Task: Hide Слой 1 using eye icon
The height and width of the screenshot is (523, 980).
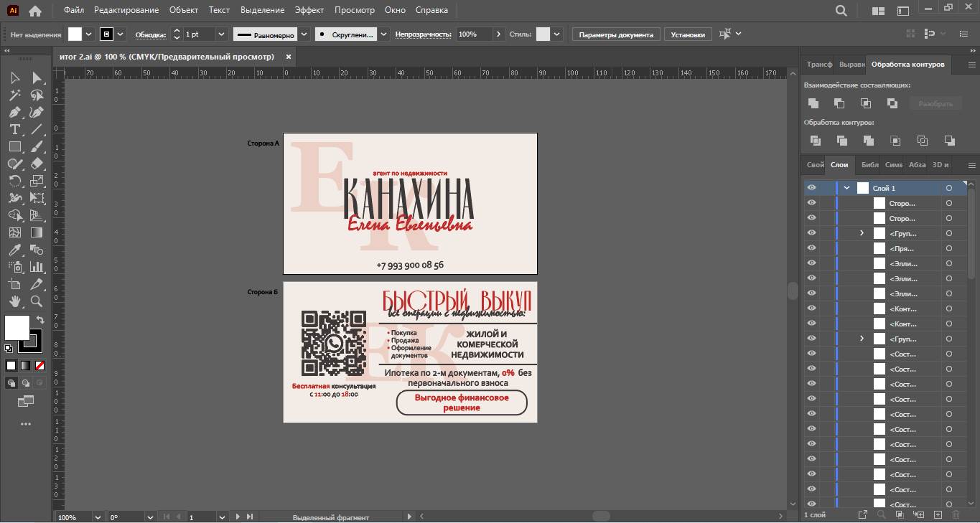Action: (811, 188)
